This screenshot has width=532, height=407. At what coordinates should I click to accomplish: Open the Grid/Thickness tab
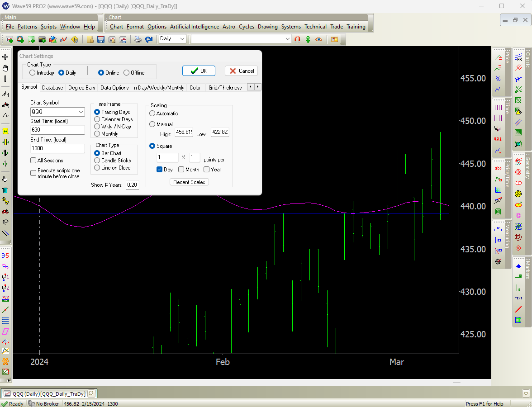pyautogui.click(x=225, y=88)
